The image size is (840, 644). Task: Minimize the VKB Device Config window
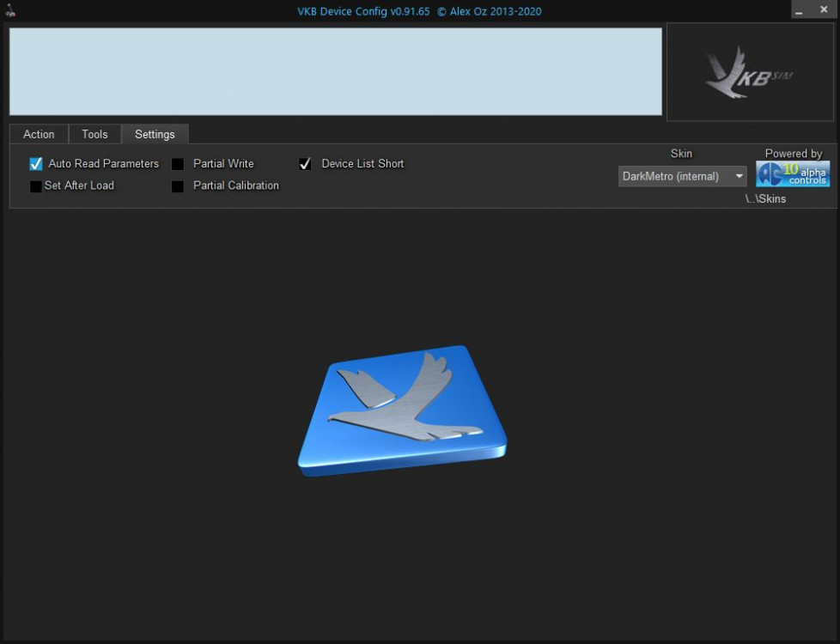(x=799, y=10)
